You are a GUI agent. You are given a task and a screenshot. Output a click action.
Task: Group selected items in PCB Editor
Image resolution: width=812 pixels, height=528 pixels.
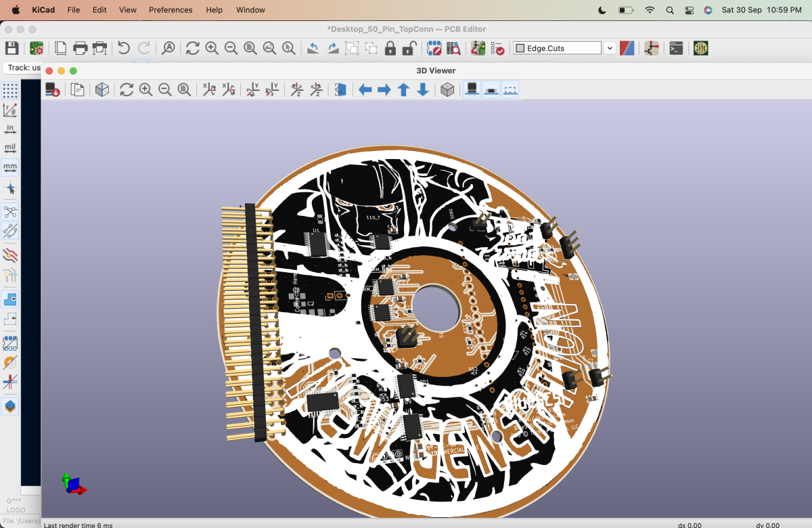[x=352, y=48]
